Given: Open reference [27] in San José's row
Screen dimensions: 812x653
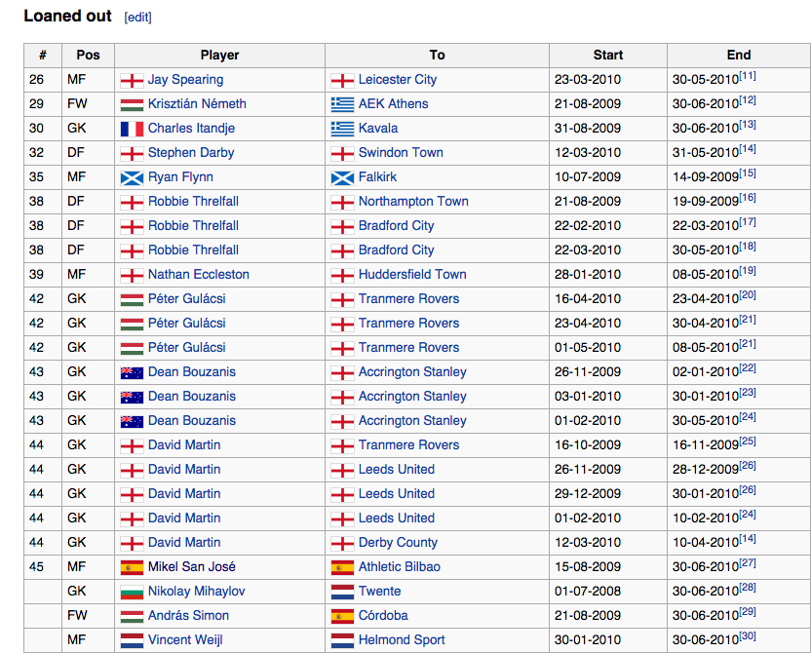Looking at the screenshot, I should point(748,563).
